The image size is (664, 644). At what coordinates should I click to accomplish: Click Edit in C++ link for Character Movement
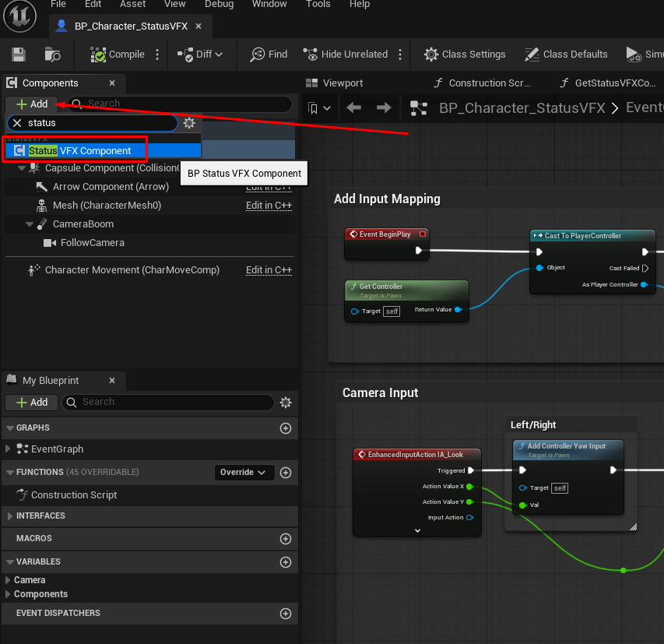coord(269,270)
